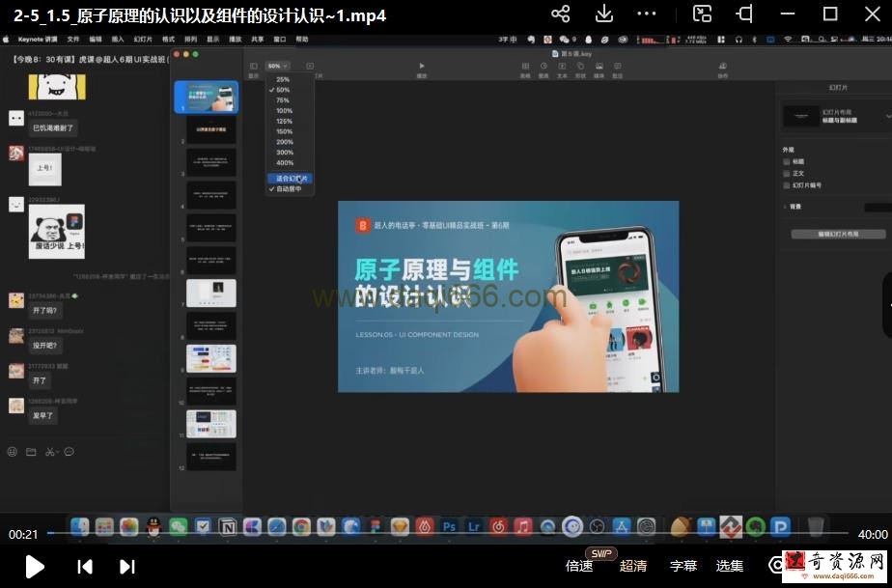This screenshot has height=588, width=892.
Task: Play the video
Action: click(35, 566)
